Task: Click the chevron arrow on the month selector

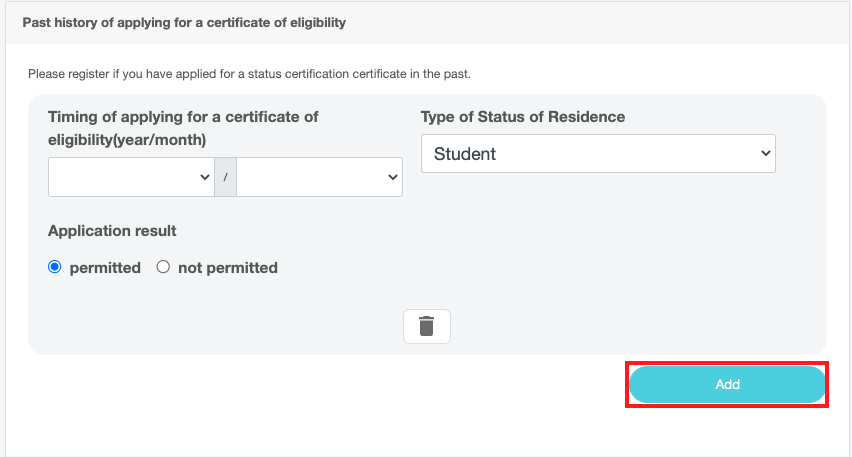Action: (x=392, y=177)
